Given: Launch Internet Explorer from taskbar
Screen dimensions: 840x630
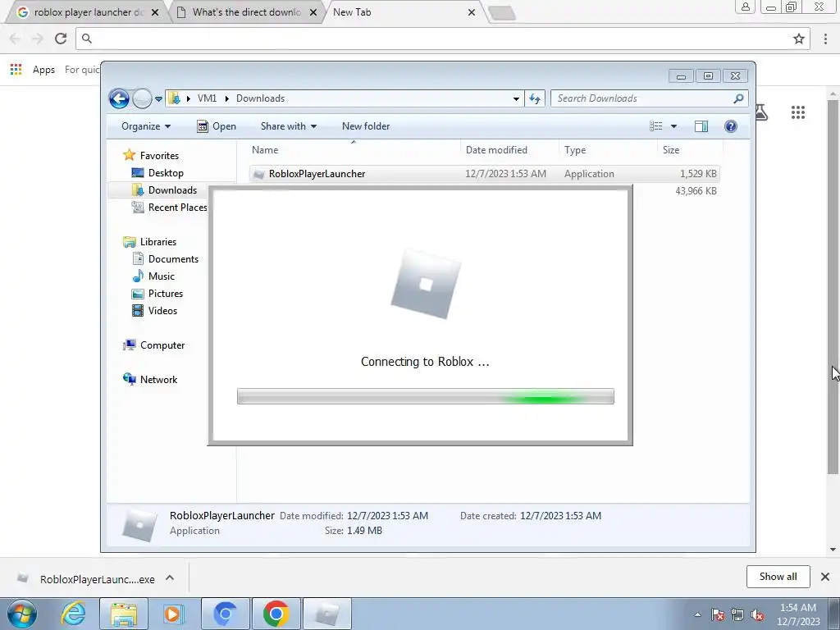Looking at the screenshot, I should pyautogui.click(x=73, y=614).
